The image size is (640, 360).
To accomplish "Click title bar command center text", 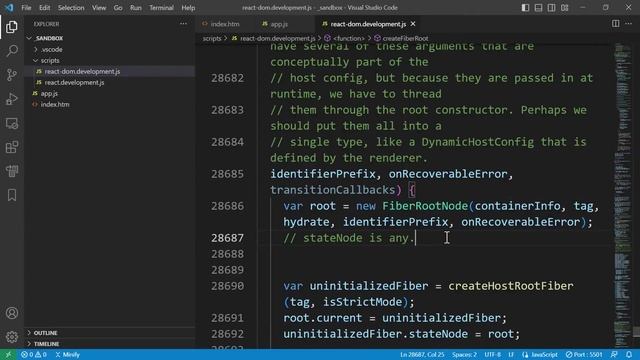I will [320, 7].
